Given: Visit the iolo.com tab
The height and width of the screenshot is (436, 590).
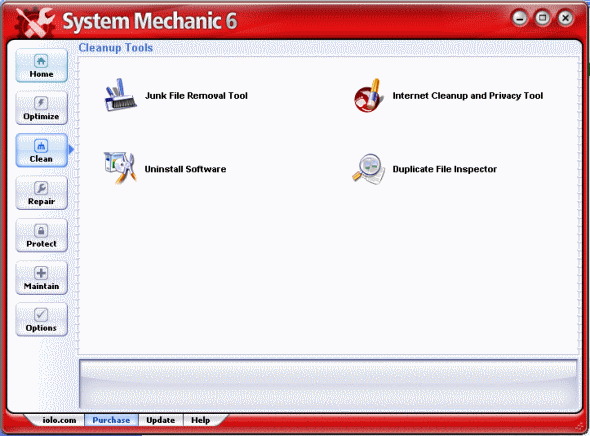Looking at the screenshot, I should 59,420.
